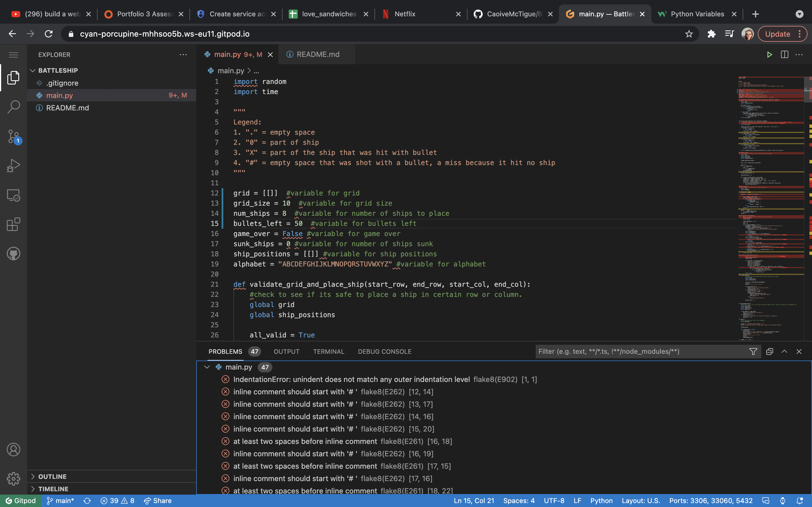Maximize the bottom panel with chevron up
Image resolution: width=812 pixels, height=507 pixels.
click(x=784, y=352)
